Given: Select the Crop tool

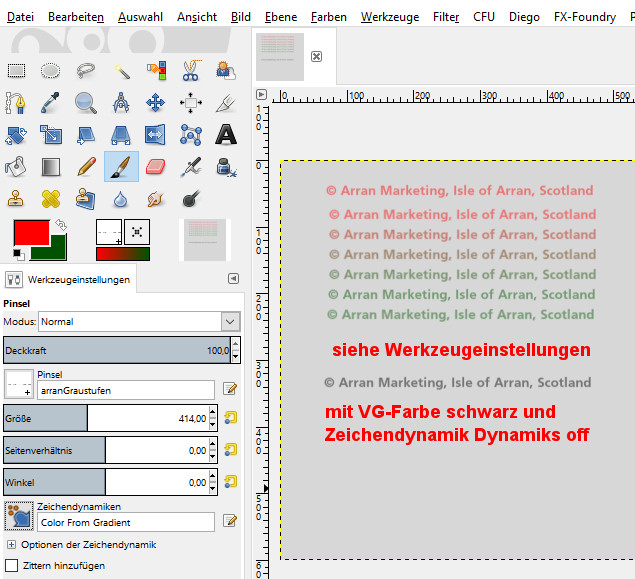Looking at the screenshot, I should [x=226, y=103].
